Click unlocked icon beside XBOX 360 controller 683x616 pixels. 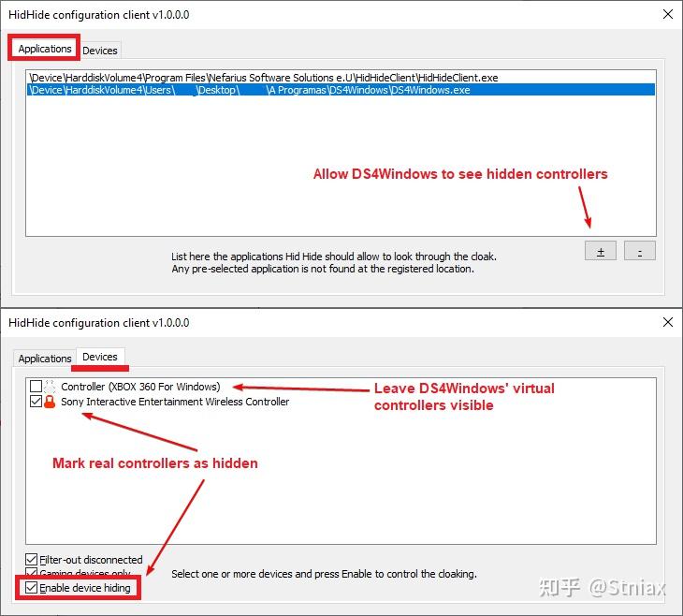pyautogui.click(x=51, y=387)
